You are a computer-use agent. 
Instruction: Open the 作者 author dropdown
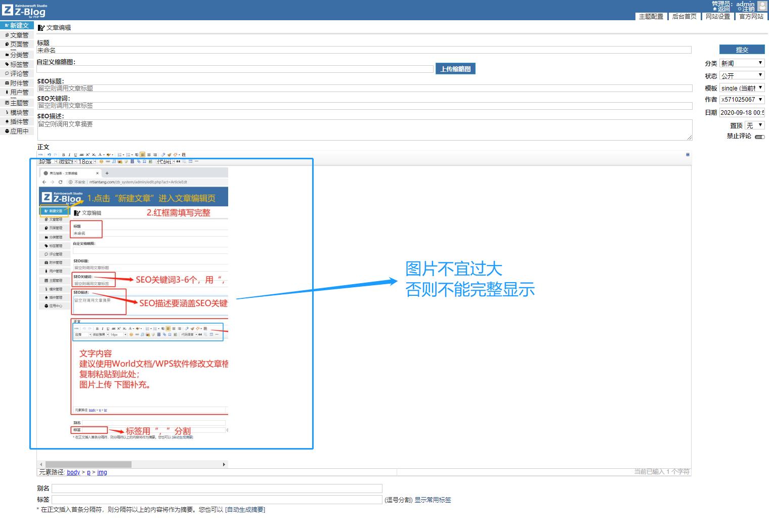742,100
